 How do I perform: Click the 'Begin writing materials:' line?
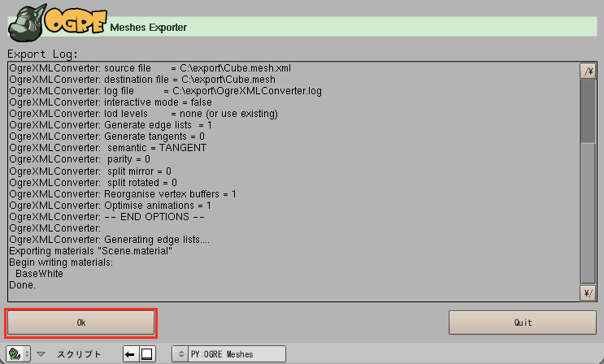[x=61, y=262]
